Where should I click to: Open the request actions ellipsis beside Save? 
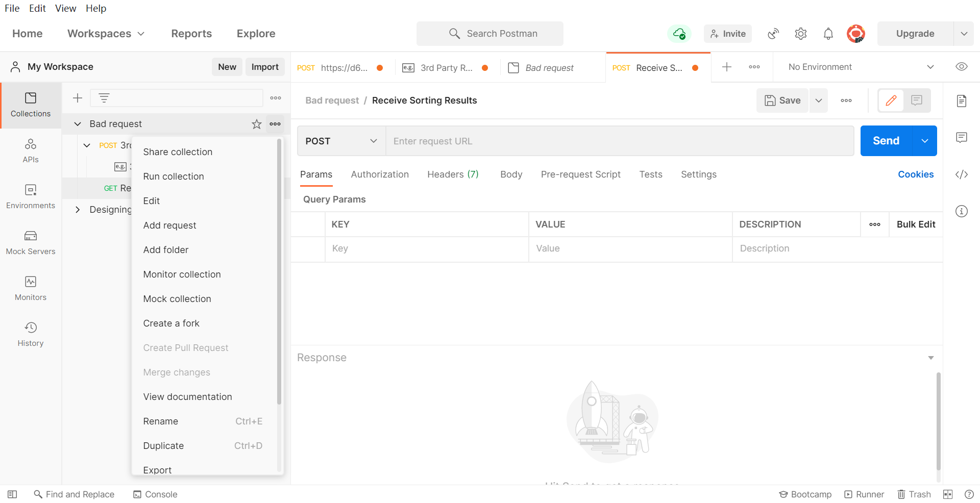click(x=846, y=100)
